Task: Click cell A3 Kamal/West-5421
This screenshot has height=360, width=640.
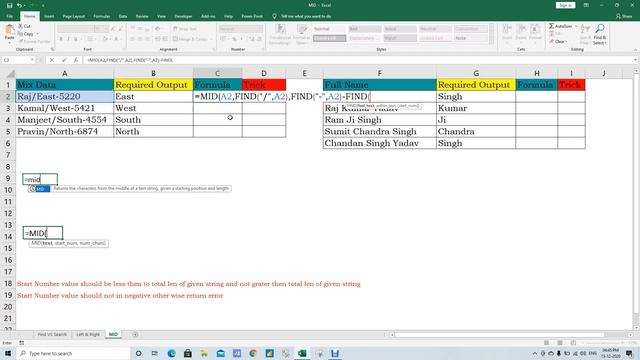Action: pos(64,108)
